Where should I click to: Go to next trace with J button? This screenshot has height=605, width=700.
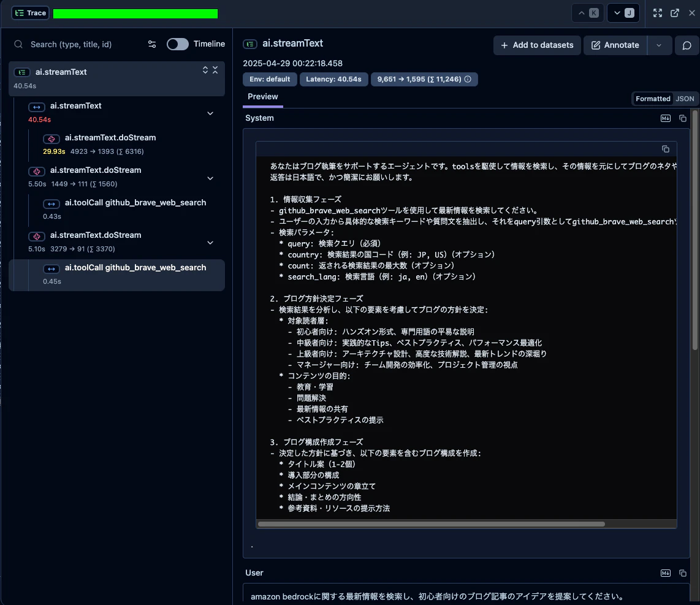click(x=623, y=13)
